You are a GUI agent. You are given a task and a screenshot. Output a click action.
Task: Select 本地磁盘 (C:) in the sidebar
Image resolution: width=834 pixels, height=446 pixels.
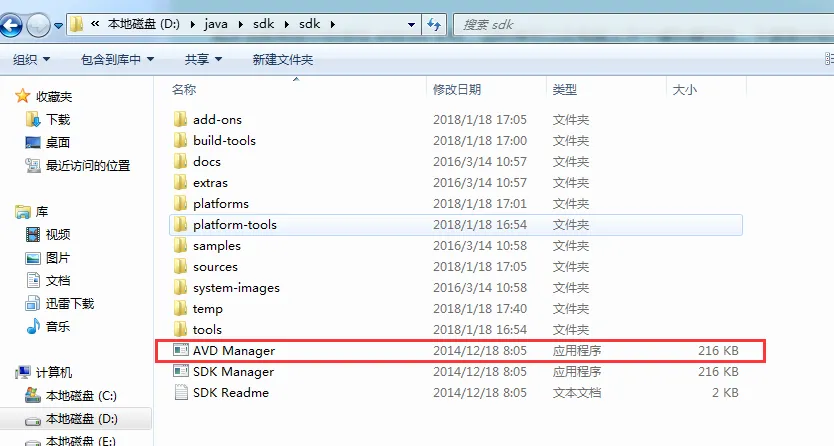(x=81, y=395)
